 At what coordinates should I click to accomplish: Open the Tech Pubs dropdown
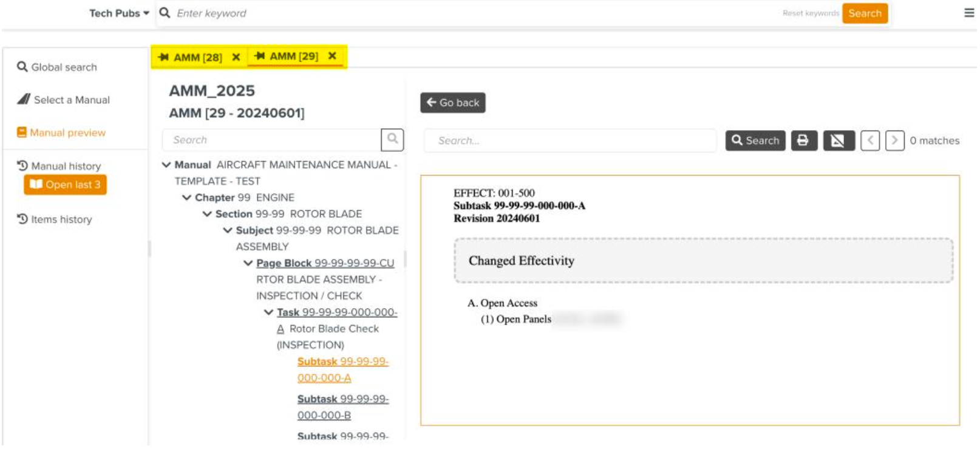click(x=119, y=13)
